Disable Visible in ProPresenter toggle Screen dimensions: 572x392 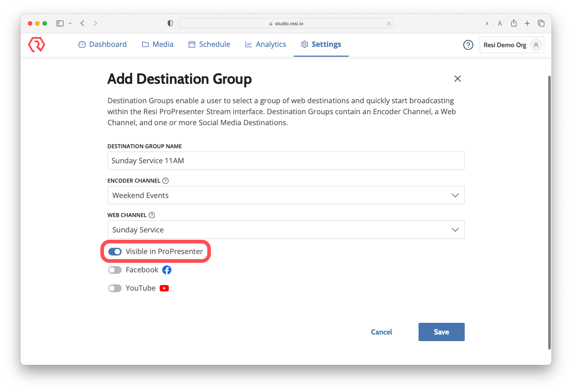[115, 252]
